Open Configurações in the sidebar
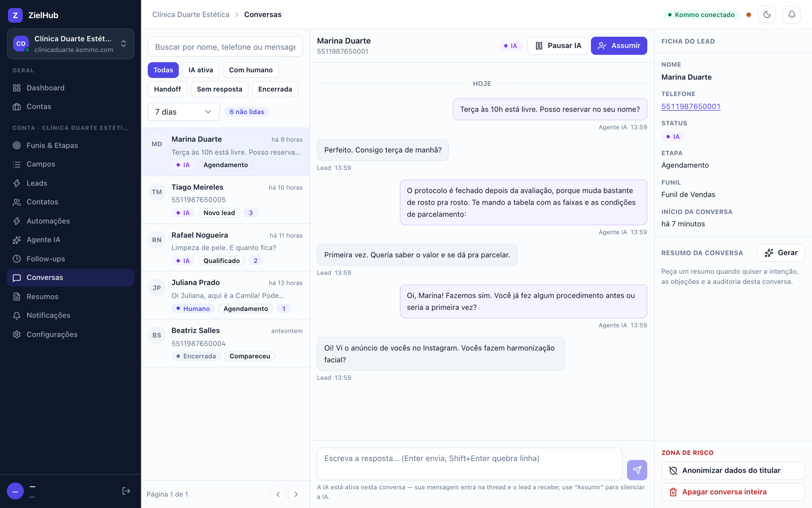The height and width of the screenshot is (508, 812). (70, 334)
